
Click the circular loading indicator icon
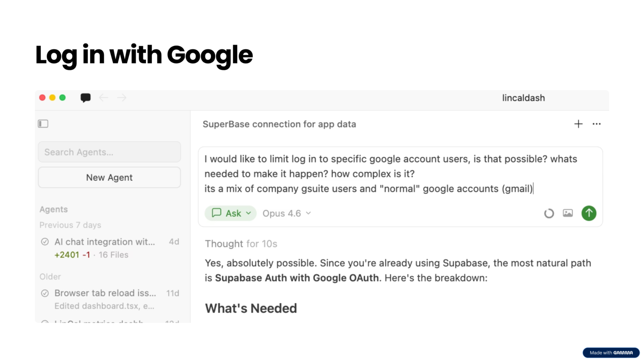549,213
